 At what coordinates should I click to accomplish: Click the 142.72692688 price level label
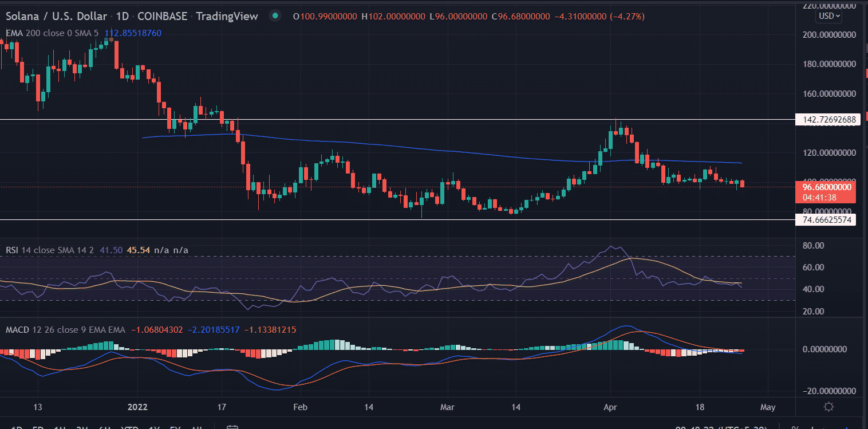tap(824, 120)
